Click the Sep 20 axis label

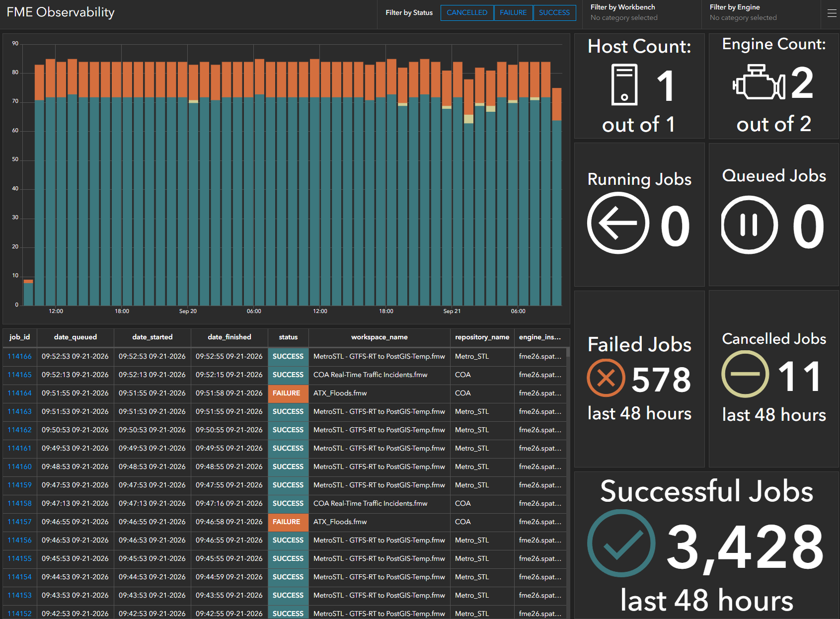pyautogui.click(x=188, y=311)
